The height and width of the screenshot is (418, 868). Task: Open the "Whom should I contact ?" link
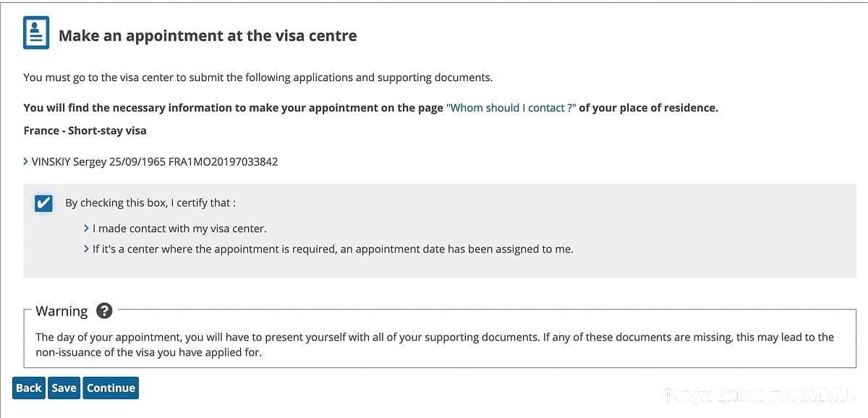pos(511,108)
